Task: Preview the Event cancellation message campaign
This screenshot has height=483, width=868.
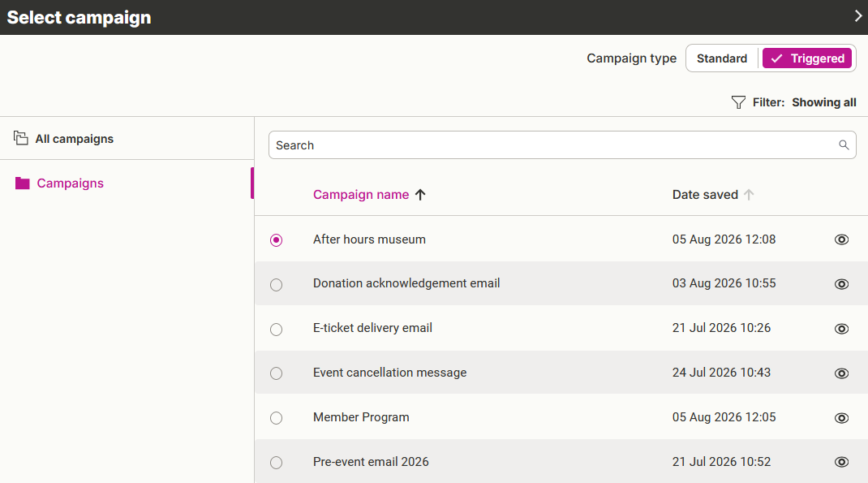Action: [841, 373]
